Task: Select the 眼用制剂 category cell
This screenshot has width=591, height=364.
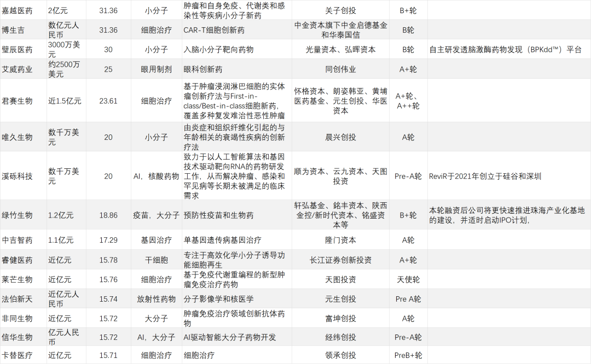Action: 156,69
